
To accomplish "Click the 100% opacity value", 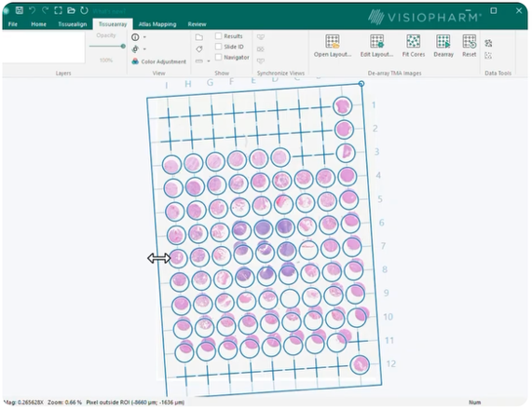I will pyautogui.click(x=106, y=60).
